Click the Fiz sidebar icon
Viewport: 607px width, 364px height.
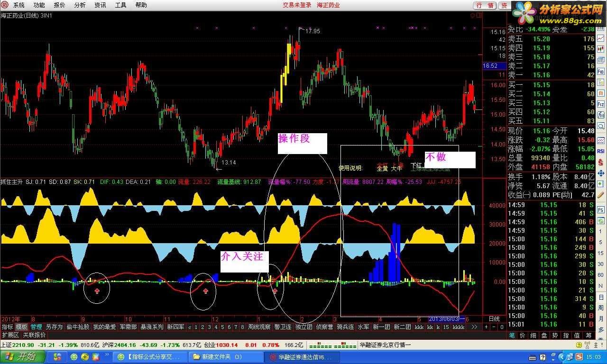(601, 104)
